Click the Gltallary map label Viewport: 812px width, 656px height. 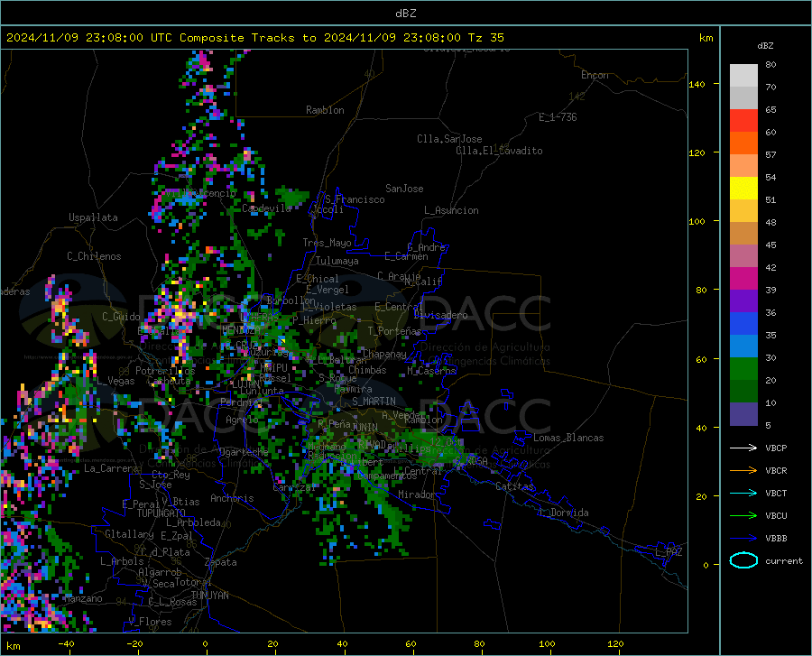[129, 534]
